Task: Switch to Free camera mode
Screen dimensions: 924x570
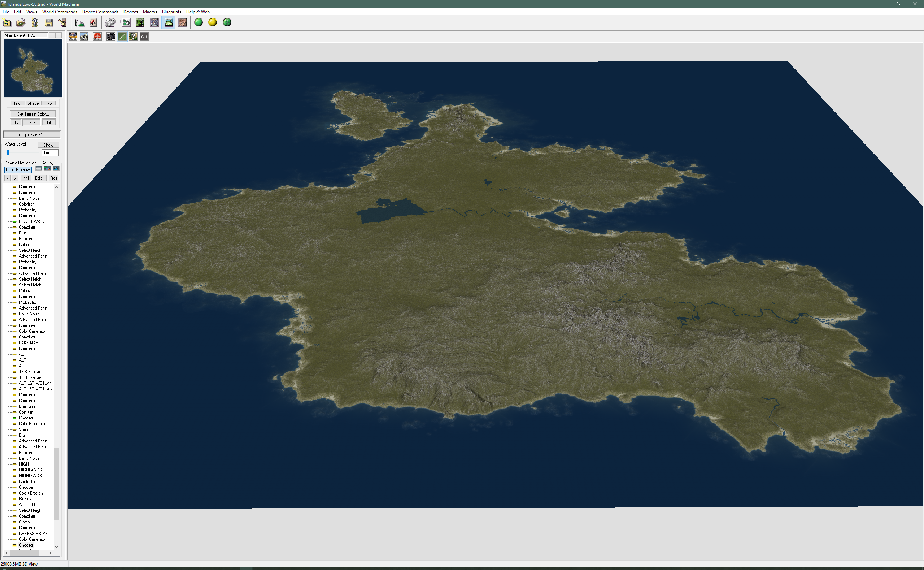Action: 84,36
